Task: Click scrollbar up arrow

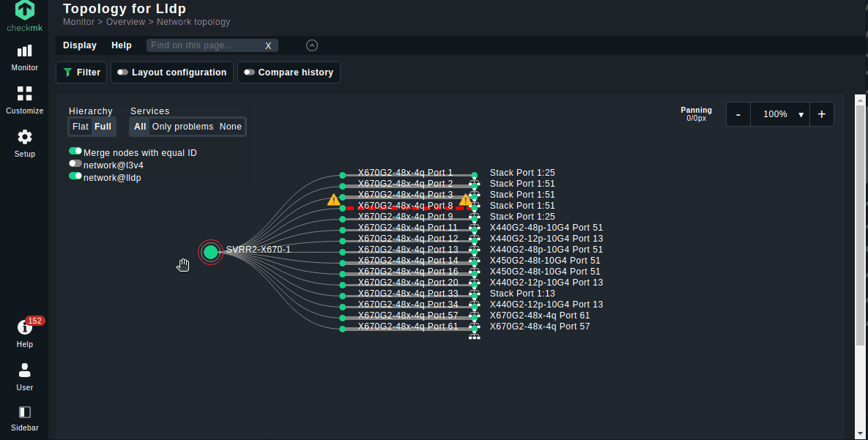Action: (x=860, y=100)
